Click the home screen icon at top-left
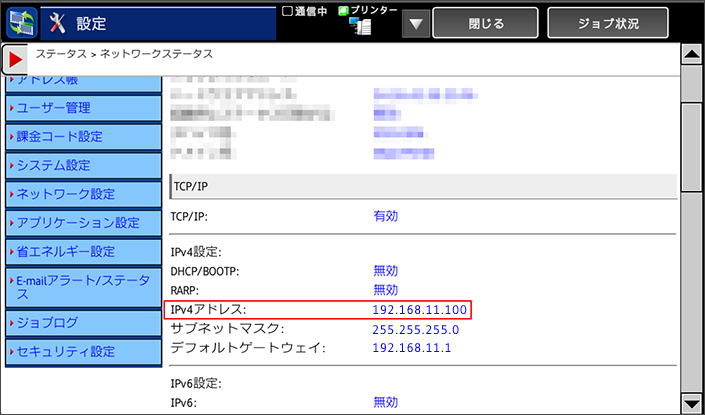705x415 pixels. (x=21, y=22)
